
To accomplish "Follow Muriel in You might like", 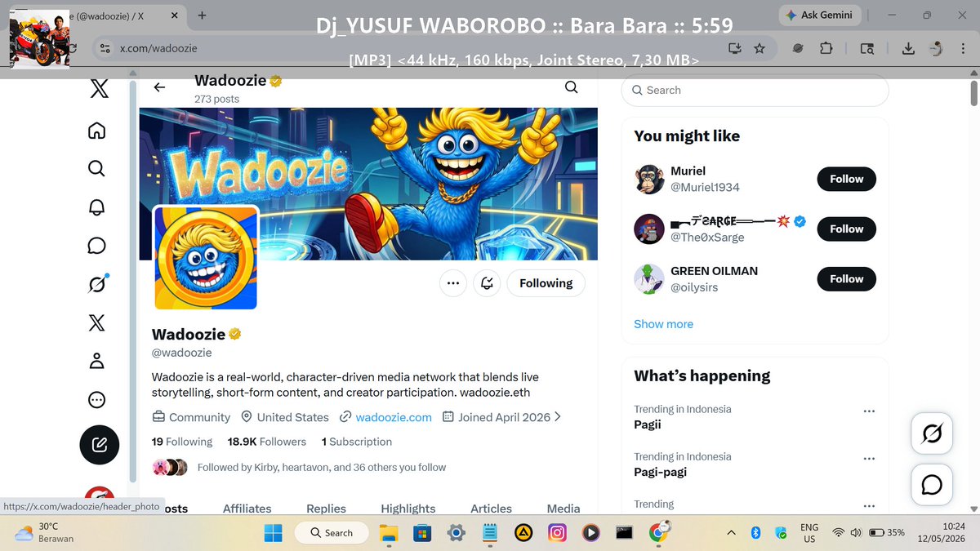I will [846, 179].
